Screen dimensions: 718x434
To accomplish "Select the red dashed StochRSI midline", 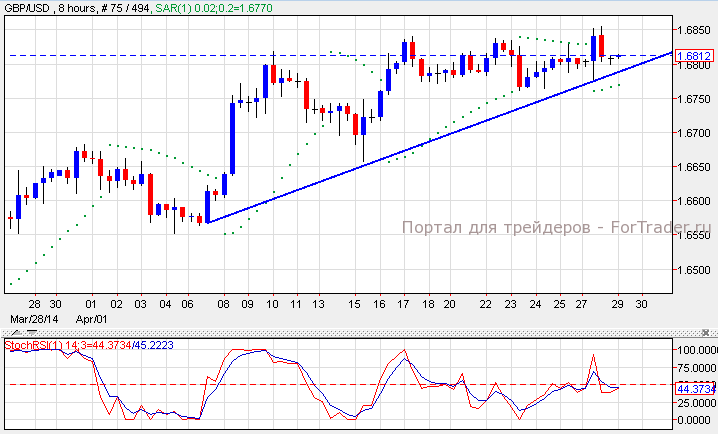I will point(339,385).
